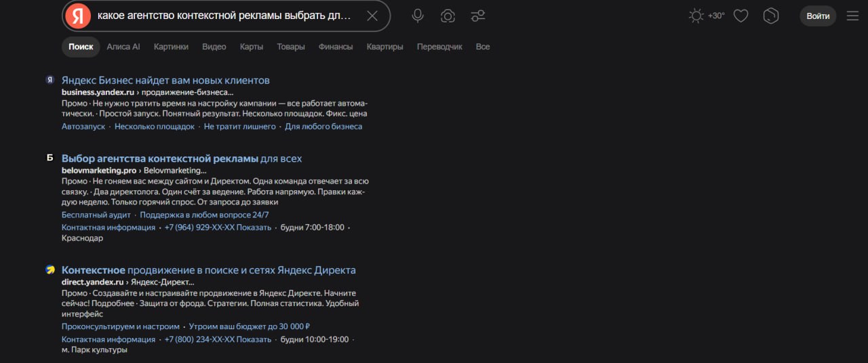Select the Поиск tab

(x=81, y=47)
